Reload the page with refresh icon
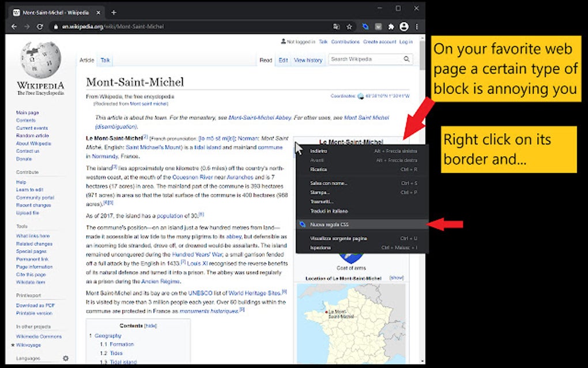The height and width of the screenshot is (368, 588). point(40,27)
